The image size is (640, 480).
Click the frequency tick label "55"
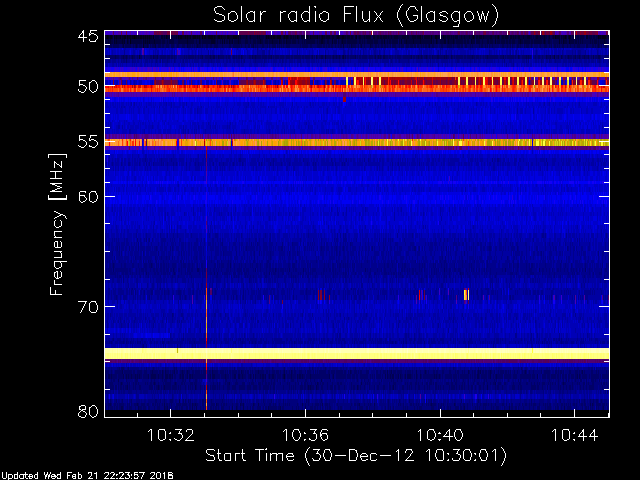pyautogui.click(x=88, y=142)
